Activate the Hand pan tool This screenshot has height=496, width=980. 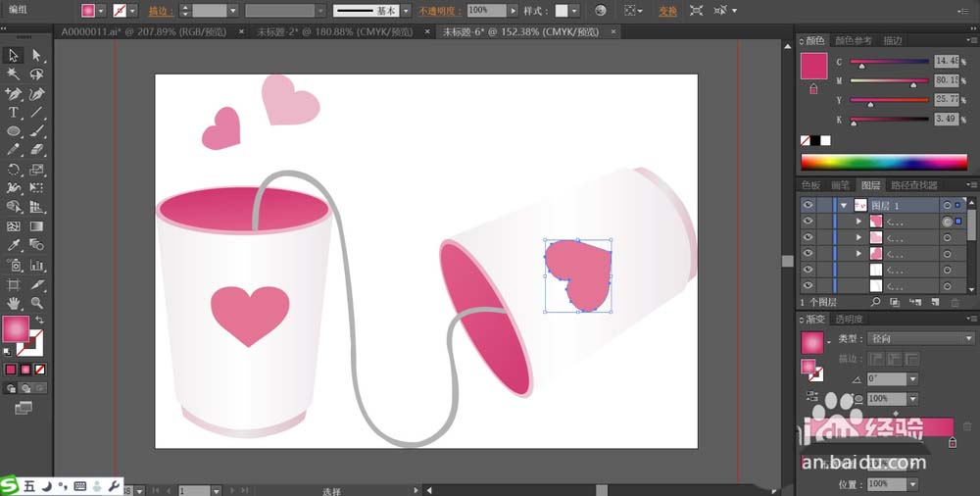14,303
